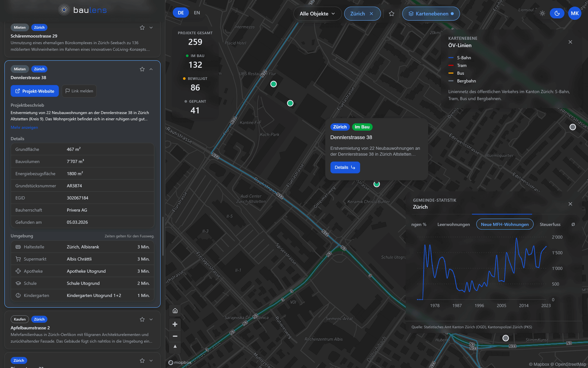Switch to light mode sun icon
Viewport: 588px width, 368px height.
[542, 13]
